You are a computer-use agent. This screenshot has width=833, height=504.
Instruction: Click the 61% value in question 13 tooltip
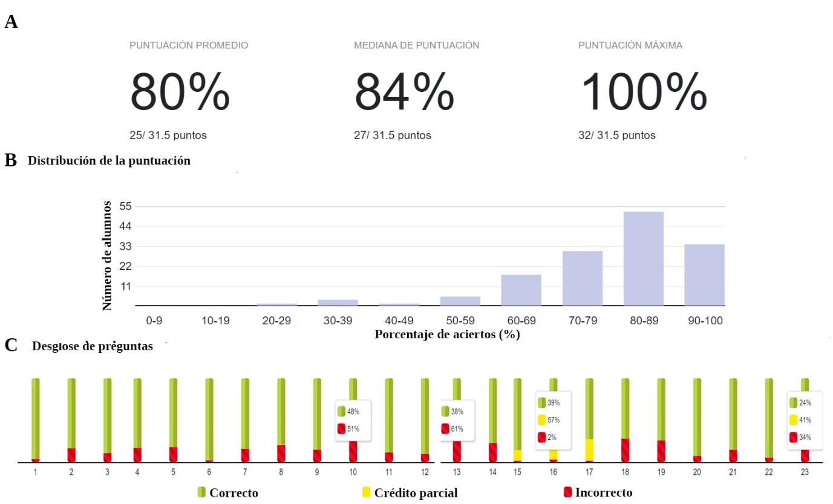[457, 429]
